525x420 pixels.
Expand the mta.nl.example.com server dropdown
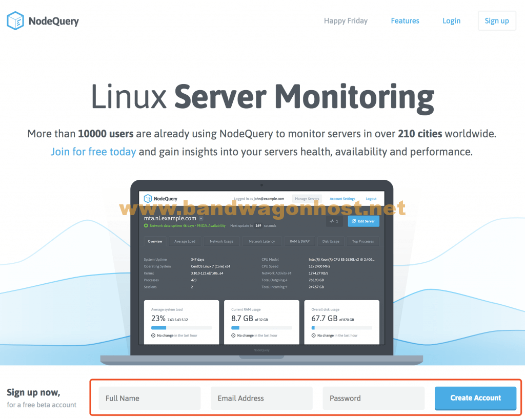pyautogui.click(x=201, y=218)
